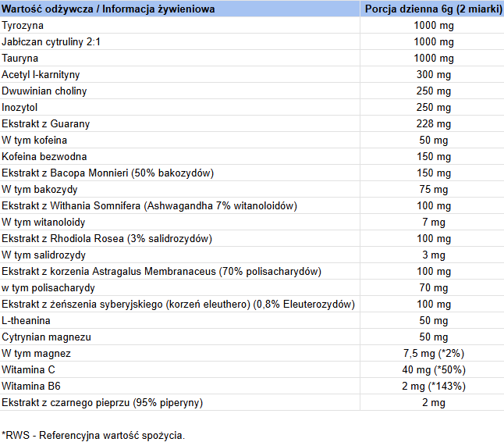Select the żeńszenia syberyjskiego extract row
This screenshot has width=504, height=442.
(x=252, y=305)
